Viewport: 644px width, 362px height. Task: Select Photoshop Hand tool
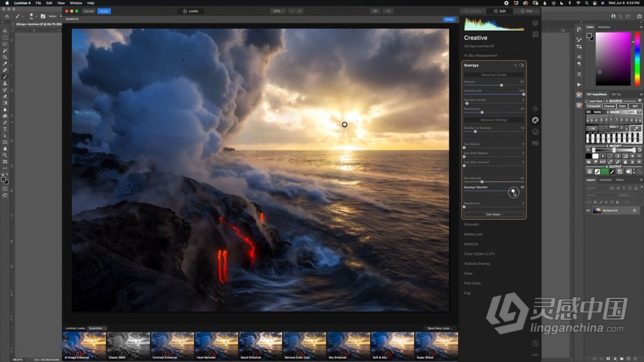pos(5,149)
